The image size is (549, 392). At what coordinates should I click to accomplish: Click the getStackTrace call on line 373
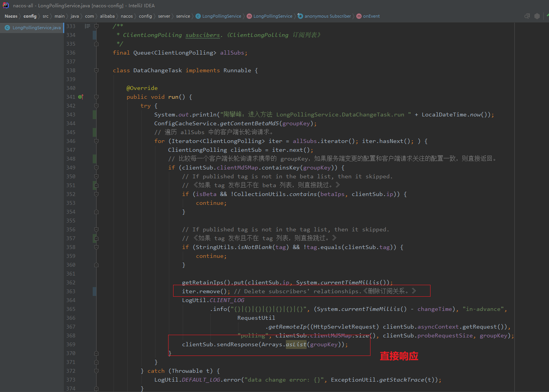coord(402,380)
